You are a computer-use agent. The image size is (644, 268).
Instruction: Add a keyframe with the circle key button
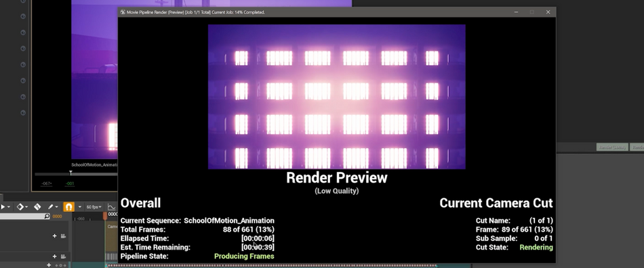pyautogui.click(x=61, y=265)
